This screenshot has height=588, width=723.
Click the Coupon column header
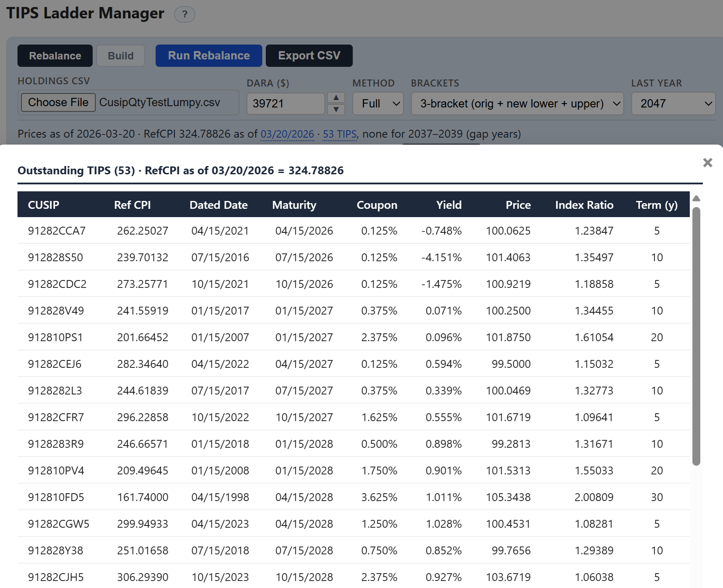(x=377, y=205)
